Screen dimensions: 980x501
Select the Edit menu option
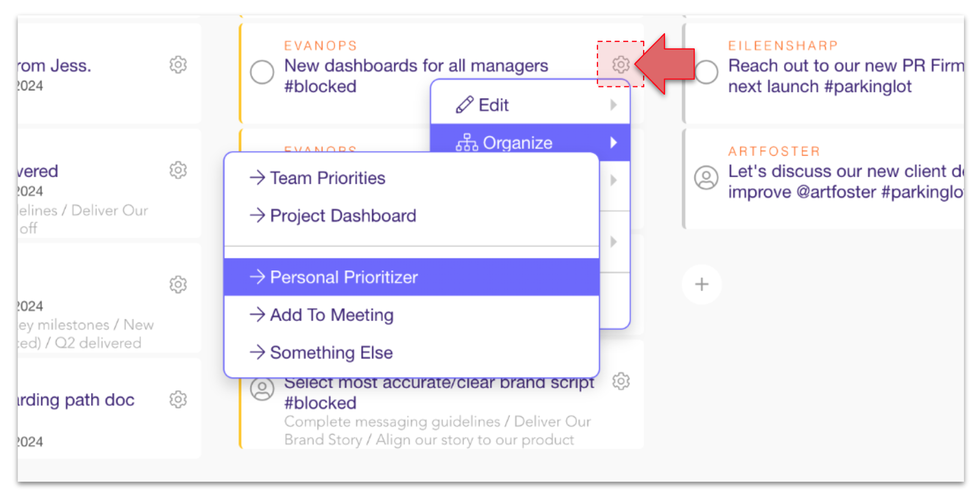pyautogui.click(x=493, y=105)
